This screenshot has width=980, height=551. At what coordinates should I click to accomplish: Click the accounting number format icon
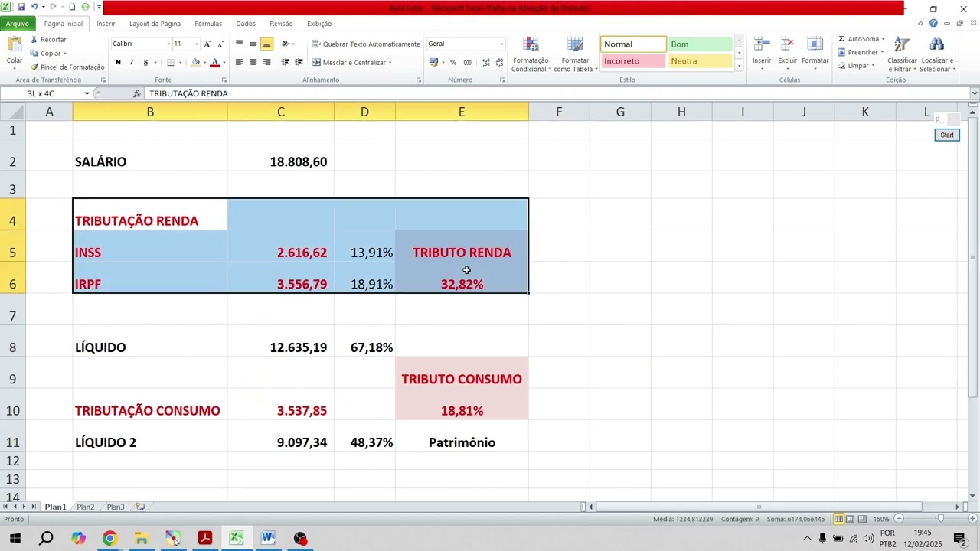point(434,62)
